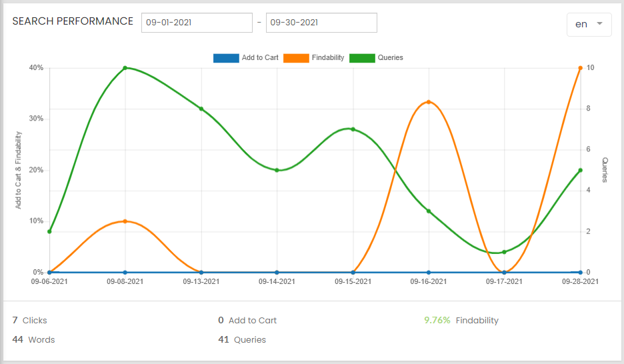Click the orange Findability peak at 09-16-2021
Image resolution: width=624 pixels, height=364 pixels.
tap(429, 102)
